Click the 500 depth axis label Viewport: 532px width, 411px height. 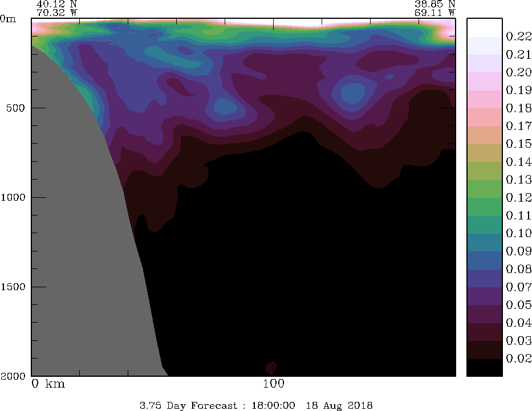coord(15,108)
